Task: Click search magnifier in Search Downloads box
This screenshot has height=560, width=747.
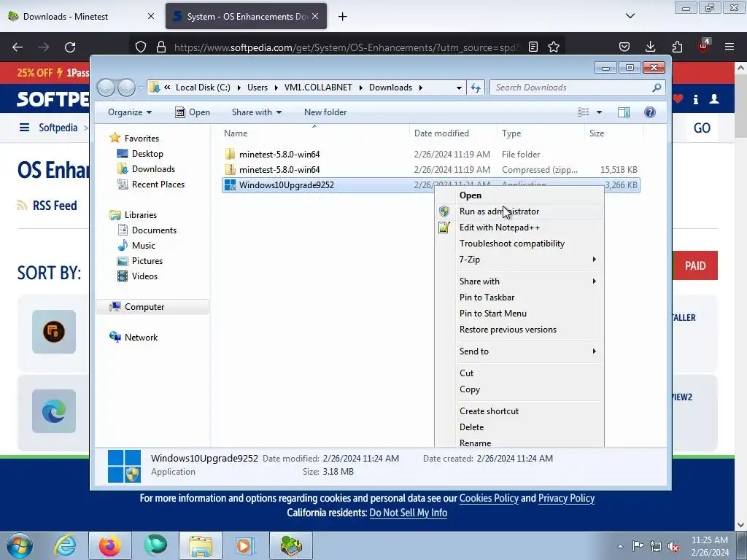Action: (657, 87)
